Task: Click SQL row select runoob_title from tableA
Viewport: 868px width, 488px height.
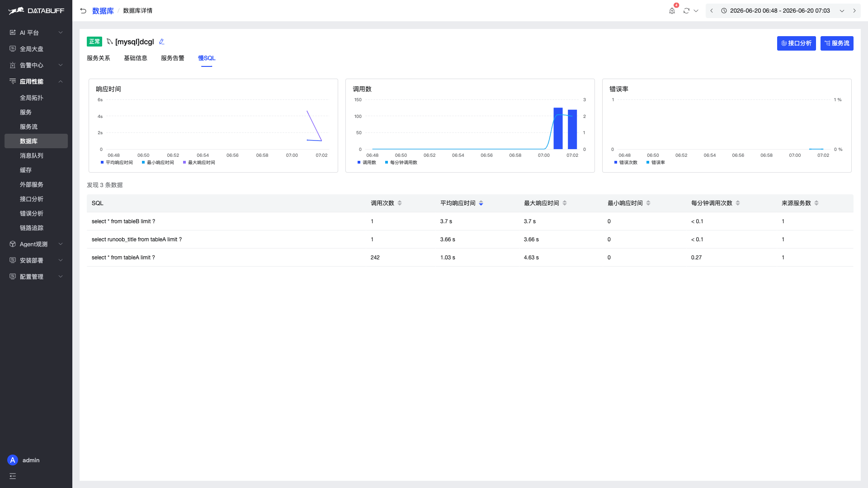Action: point(470,239)
